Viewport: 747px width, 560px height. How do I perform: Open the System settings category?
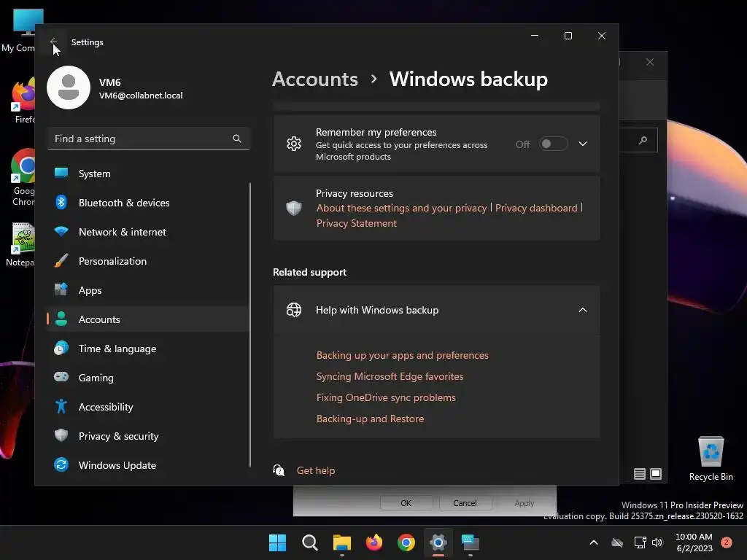[x=149, y=174]
